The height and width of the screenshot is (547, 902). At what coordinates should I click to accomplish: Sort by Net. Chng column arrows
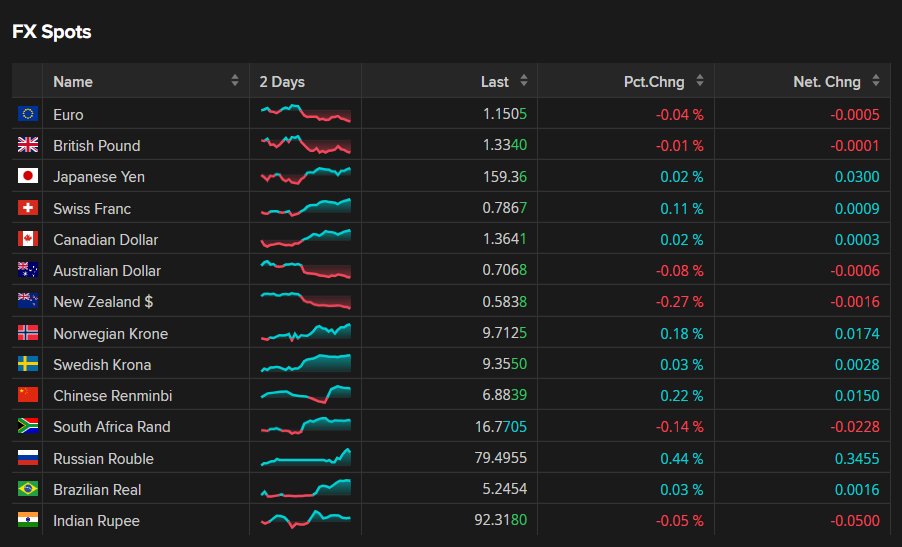point(876,81)
